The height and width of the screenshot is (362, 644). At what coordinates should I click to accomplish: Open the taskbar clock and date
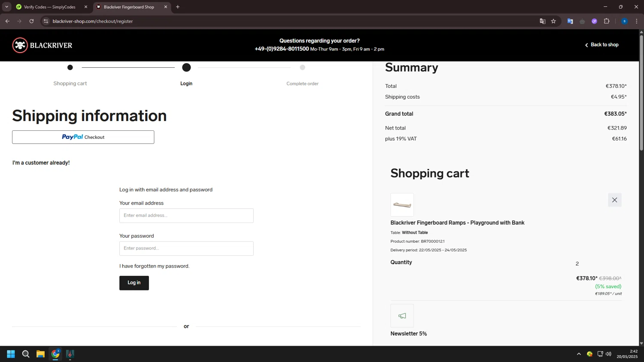pos(627,354)
